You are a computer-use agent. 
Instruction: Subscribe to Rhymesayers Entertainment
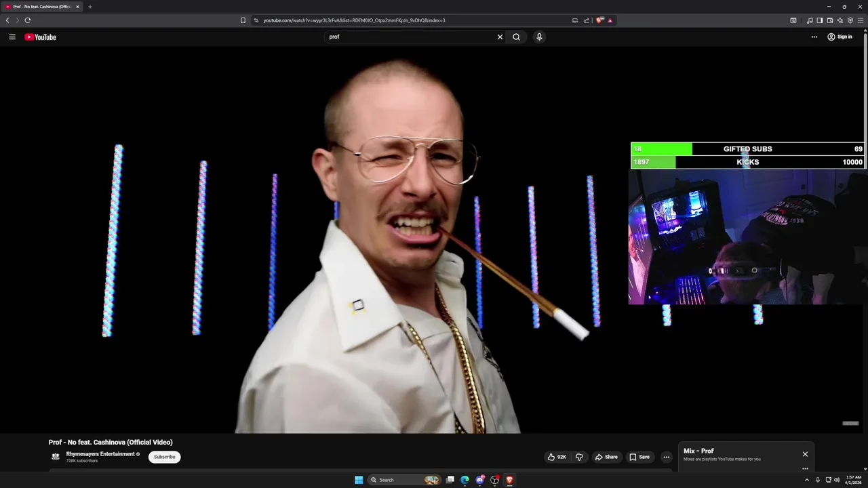[x=164, y=457]
